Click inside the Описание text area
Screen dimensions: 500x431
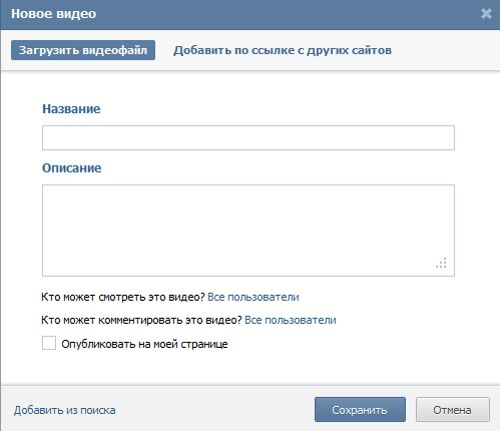click(248, 230)
